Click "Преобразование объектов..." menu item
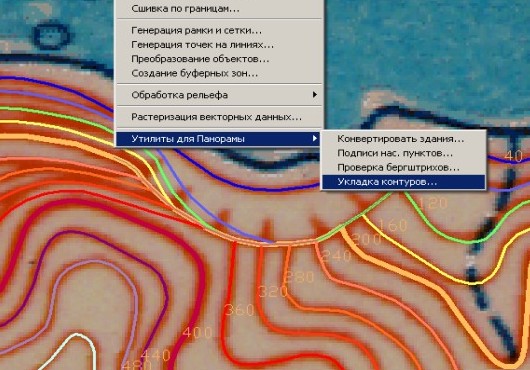Viewport: 530px width, 370px height. pyautogui.click(x=220, y=59)
